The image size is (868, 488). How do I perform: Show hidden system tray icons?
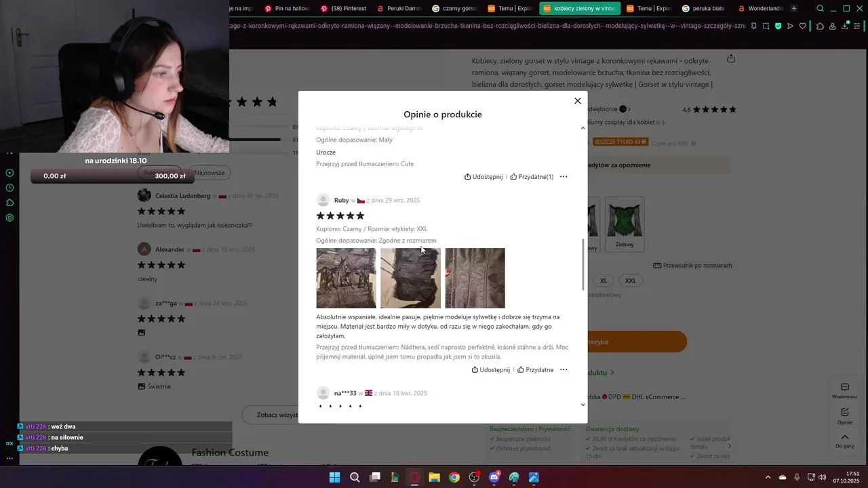pyautogui.click(x=768, y=477)
